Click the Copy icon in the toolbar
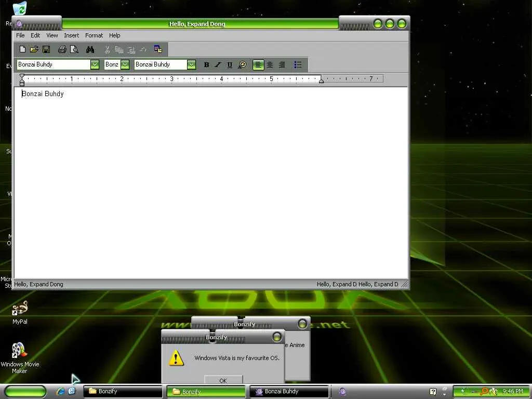The image size is (532, 399). point(119,49)
